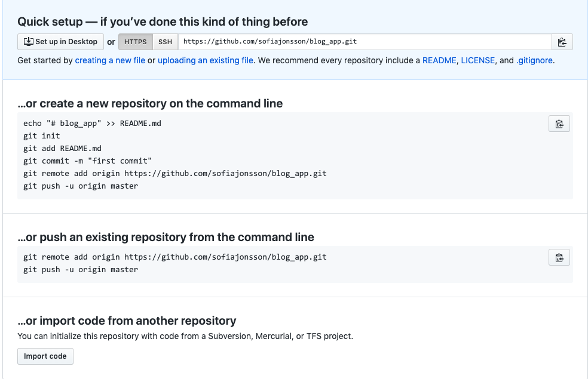This screenshot has width=588, height=379.
Task: Copy the create-new-repository command block
Action: (x=559, y=124)
